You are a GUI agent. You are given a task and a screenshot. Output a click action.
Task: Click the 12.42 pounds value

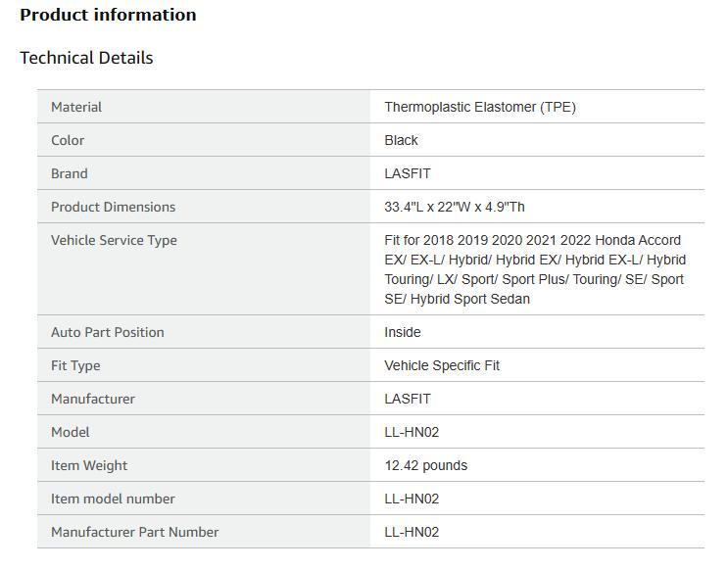(x=425, y=465)
